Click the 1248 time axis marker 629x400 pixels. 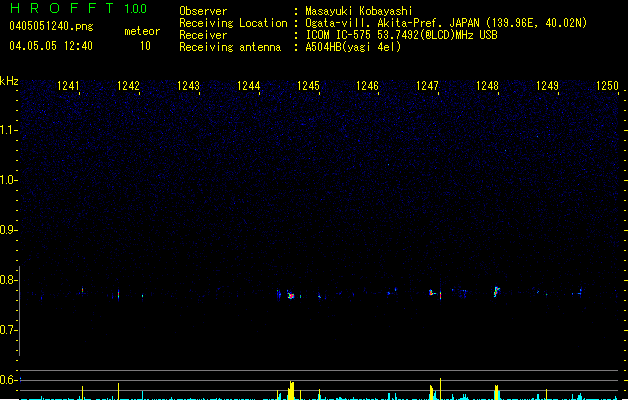487,86
